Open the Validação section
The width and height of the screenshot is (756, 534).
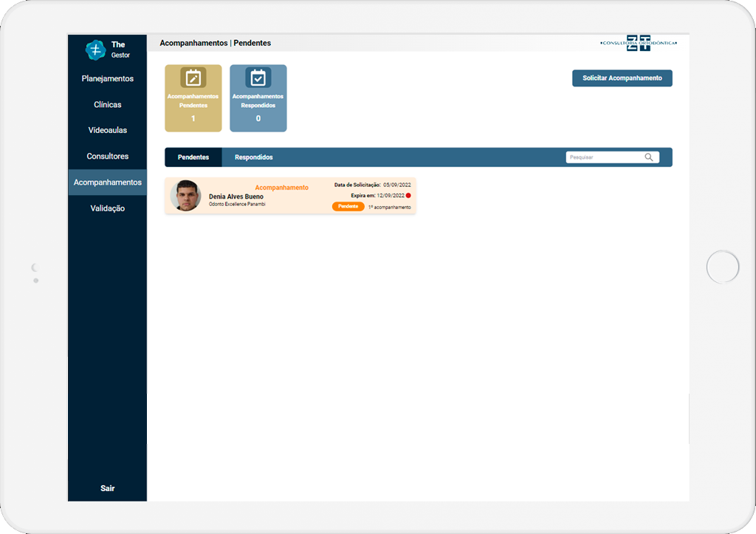(108, 208)
